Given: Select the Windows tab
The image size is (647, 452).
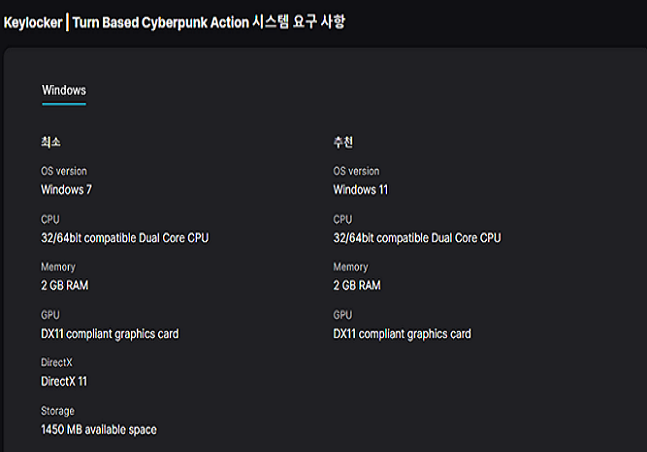Looking at the screenshot, I should pyautogui.click(x=64, y=90).
